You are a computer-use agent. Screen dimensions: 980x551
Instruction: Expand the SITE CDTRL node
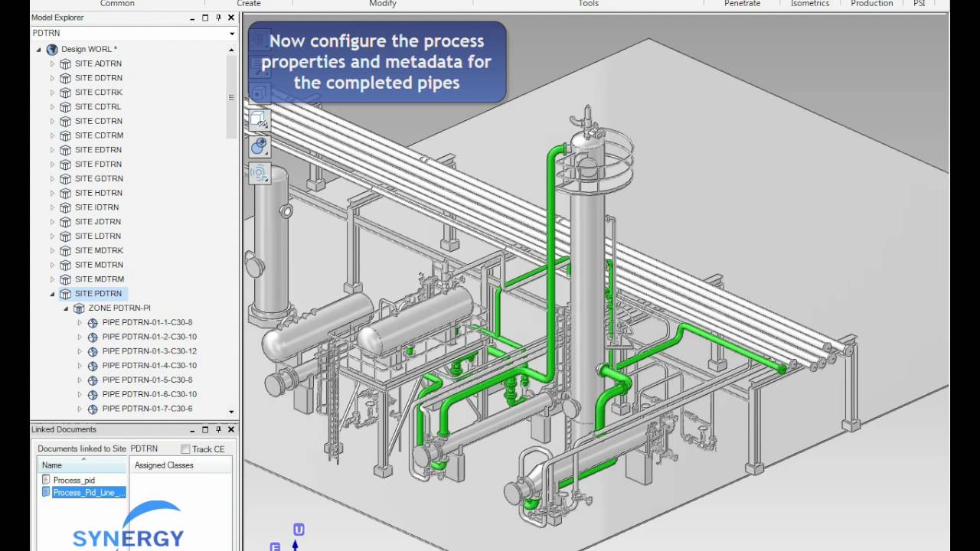[52, 107]
